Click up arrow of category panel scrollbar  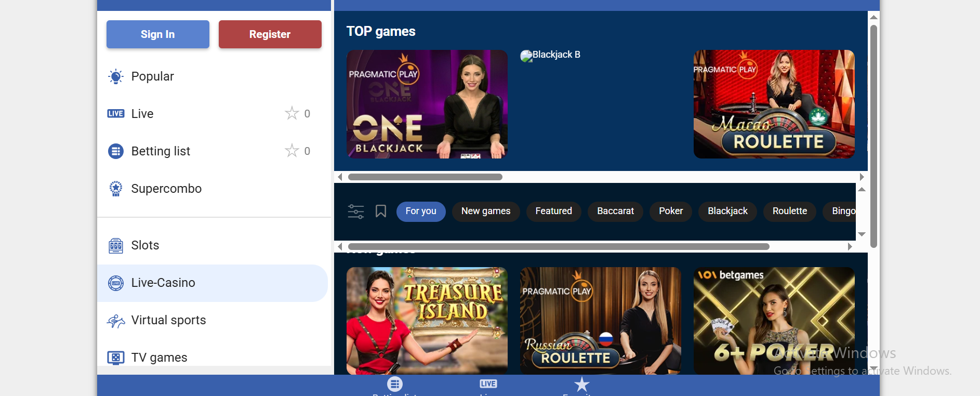click(x=862, y=189)
